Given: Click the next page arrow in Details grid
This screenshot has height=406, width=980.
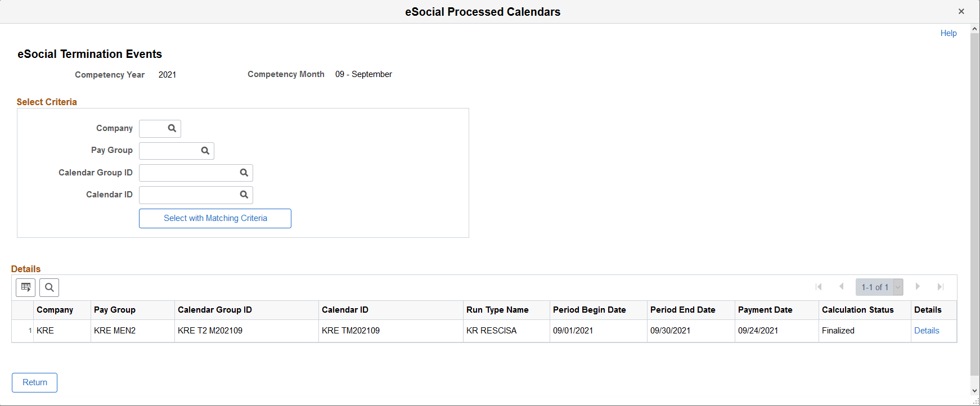Looking at the screenshot, I should (918, 287).
